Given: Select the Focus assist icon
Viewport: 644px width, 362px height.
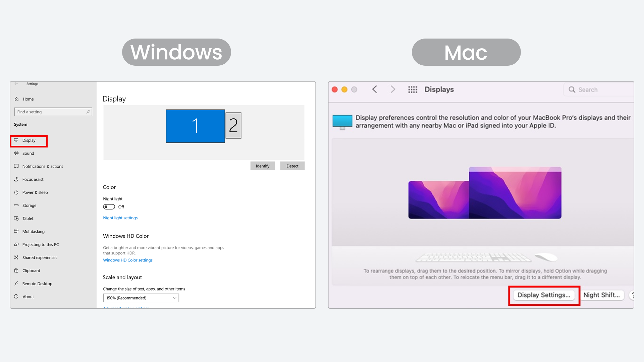Looking at the screenshot, I should (17, 179).
